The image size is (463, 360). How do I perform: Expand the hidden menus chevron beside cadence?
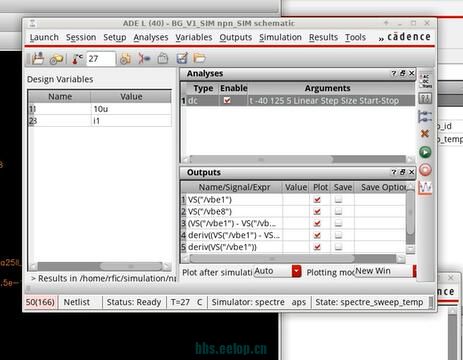click(x=381, y=38)
